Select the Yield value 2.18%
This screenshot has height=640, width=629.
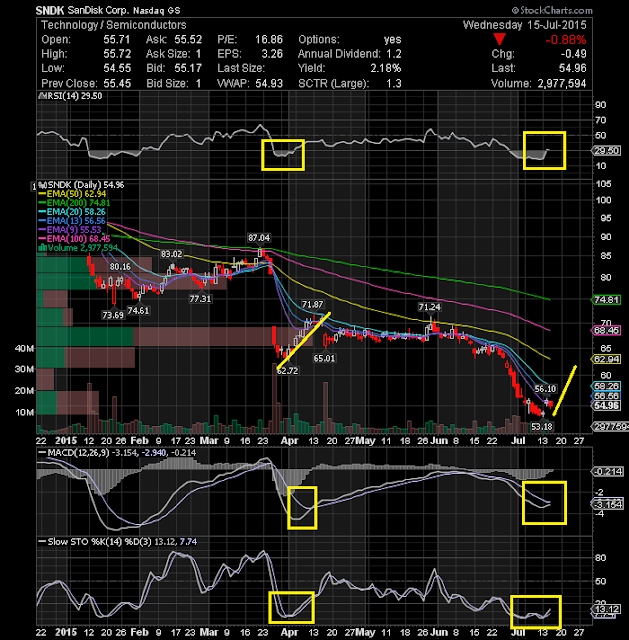(x=386, y=68)
